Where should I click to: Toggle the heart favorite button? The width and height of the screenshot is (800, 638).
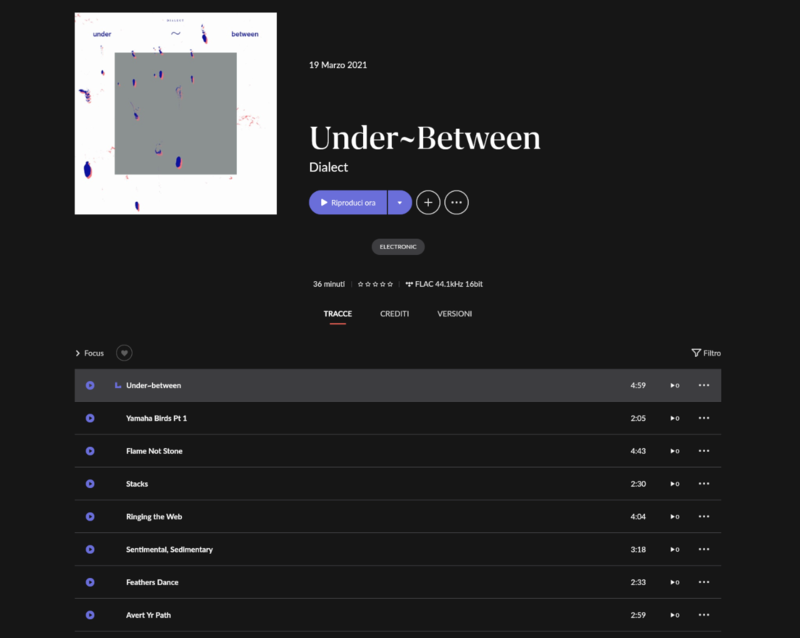pyautogui.click(x=123, y=353)
